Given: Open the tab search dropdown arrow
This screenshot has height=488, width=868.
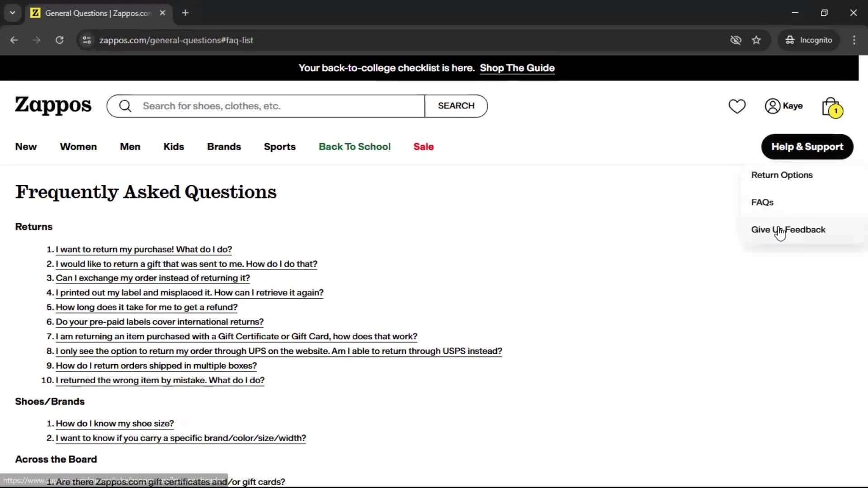Looking at the screenshot, I should pos(13,13).
